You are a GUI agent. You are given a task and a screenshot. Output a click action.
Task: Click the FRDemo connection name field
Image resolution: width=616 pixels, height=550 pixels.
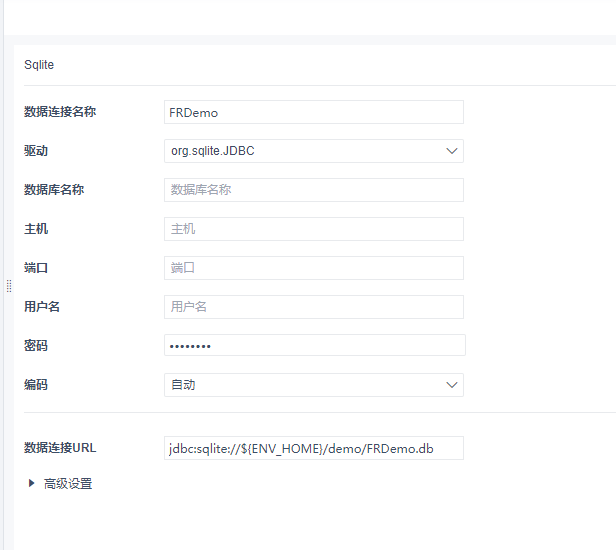pos(314,112)
